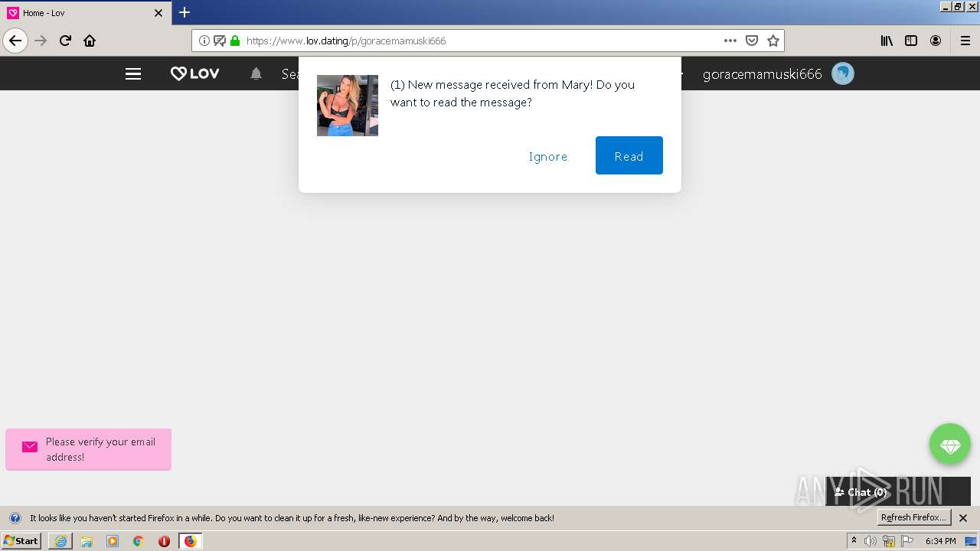Open the LOV hamburger menu
Screen dimensions: 980x551
coord(133,73)
